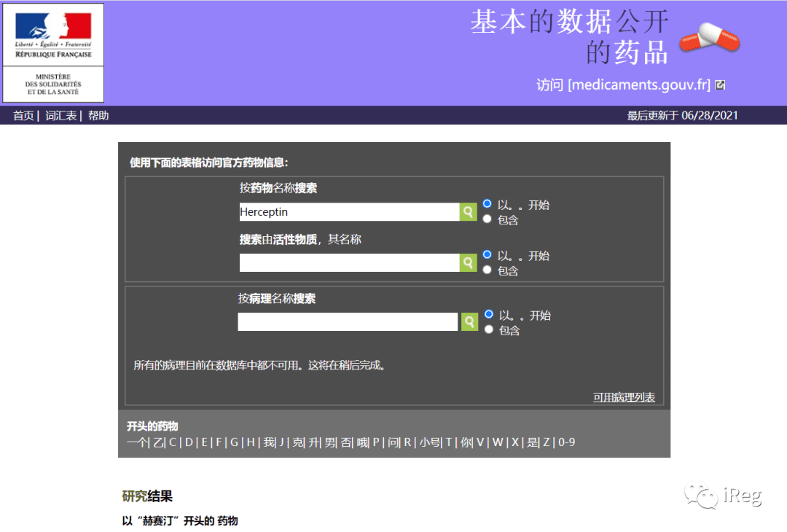
Task: Browse drugs starting with letter G
Action: click(x=234, y=442)
